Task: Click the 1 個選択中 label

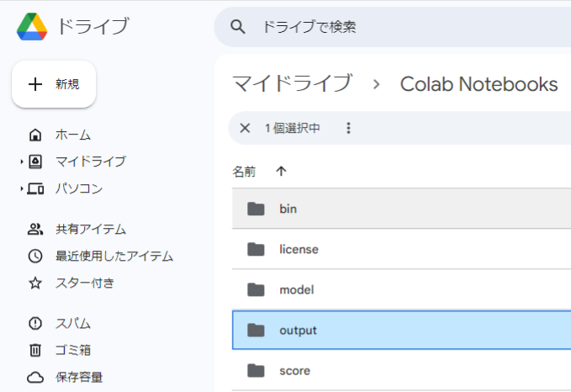Action: tap(293, 128)
